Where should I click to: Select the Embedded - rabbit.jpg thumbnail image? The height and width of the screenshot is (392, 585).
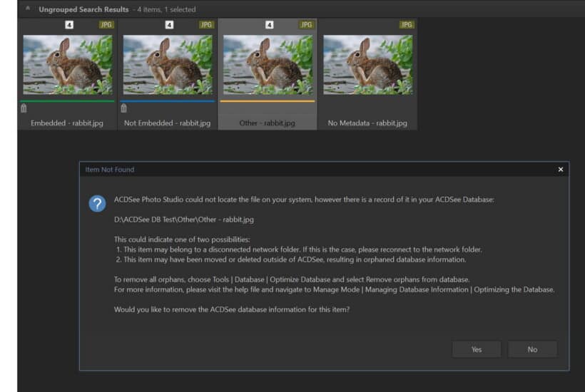tap(68, 65)
